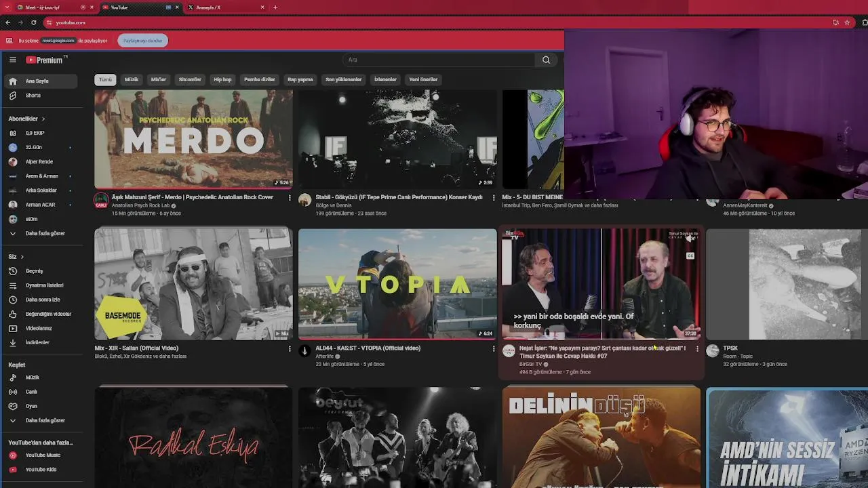The height and width of the screenshot is (488, 868).
Task: Open more options for Merdo video
Action: (x=290, y=198)
